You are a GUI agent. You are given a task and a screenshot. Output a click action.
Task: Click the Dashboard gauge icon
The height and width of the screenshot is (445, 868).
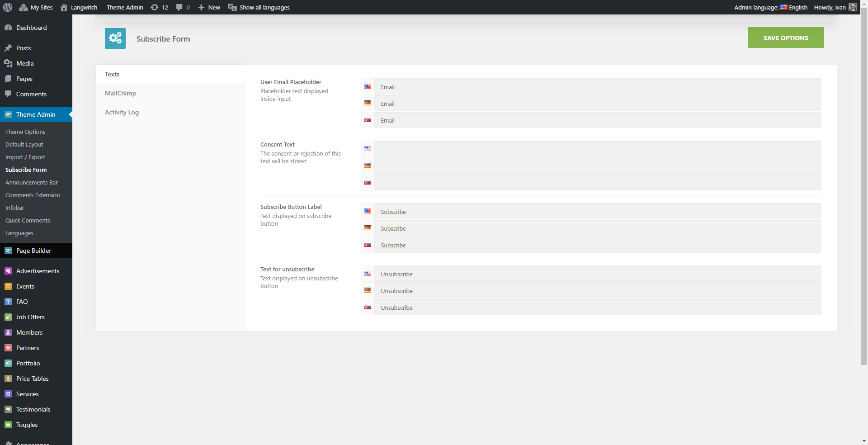8,28
